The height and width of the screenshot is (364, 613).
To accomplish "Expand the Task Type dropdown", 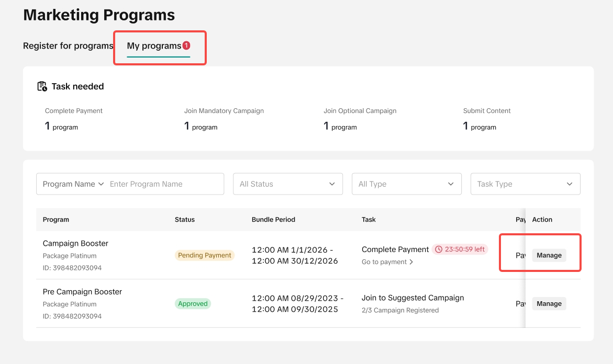I will 525,184.
